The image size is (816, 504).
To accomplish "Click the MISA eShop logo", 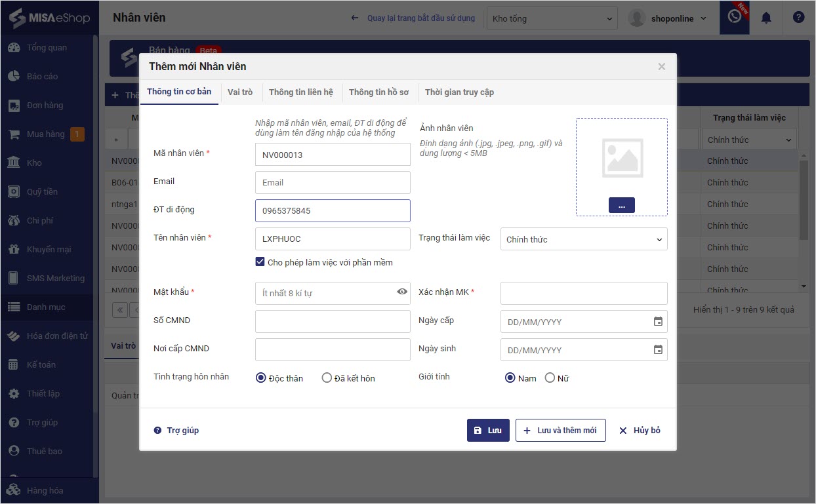I will click(49, 18).
